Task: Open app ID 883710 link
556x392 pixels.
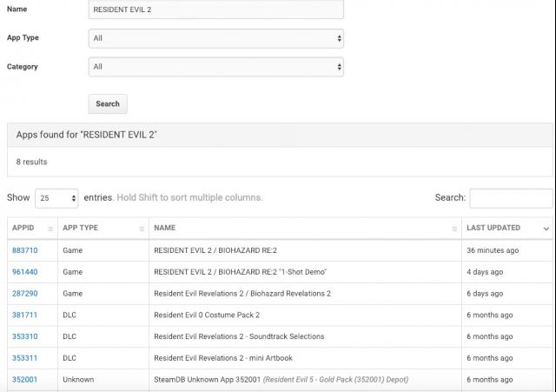Action: click(25, 250)
